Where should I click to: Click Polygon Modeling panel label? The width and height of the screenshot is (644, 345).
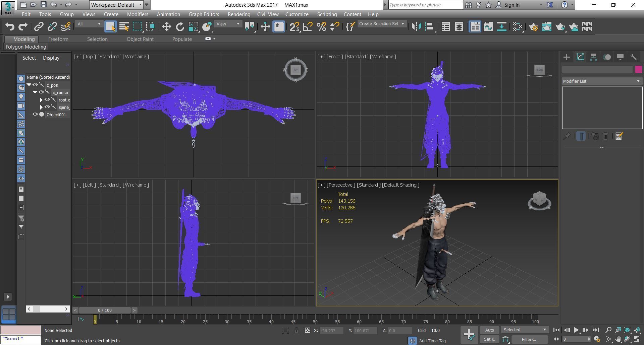[x=26, y=47]
